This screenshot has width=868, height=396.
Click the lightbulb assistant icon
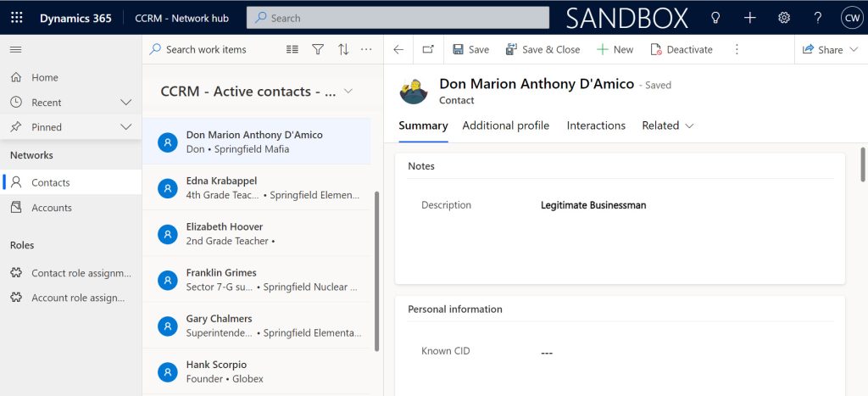coord(715,18)
